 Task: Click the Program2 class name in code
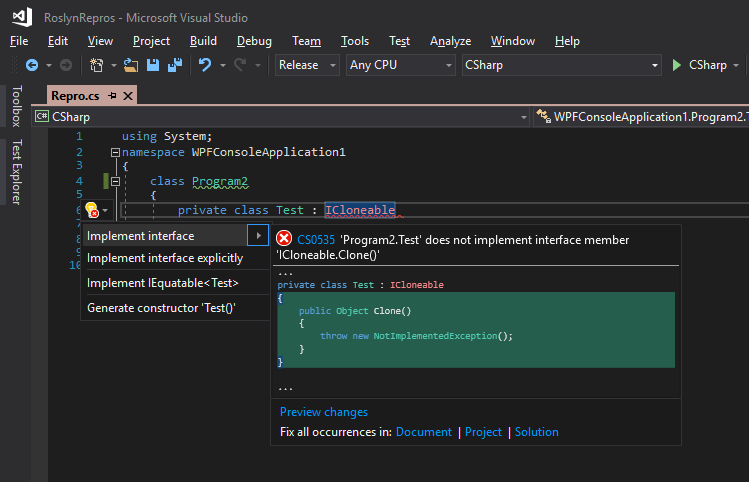(220, 181)
